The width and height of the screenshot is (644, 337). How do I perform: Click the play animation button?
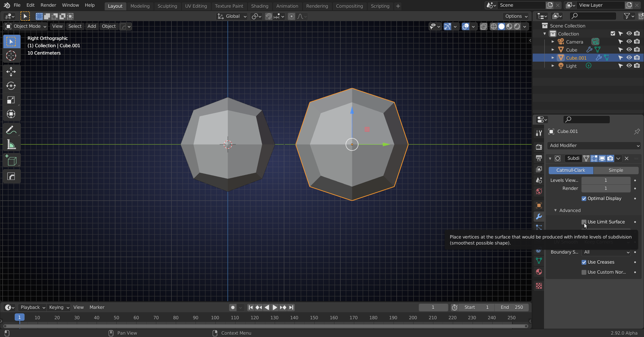click(x=275, y=307)
